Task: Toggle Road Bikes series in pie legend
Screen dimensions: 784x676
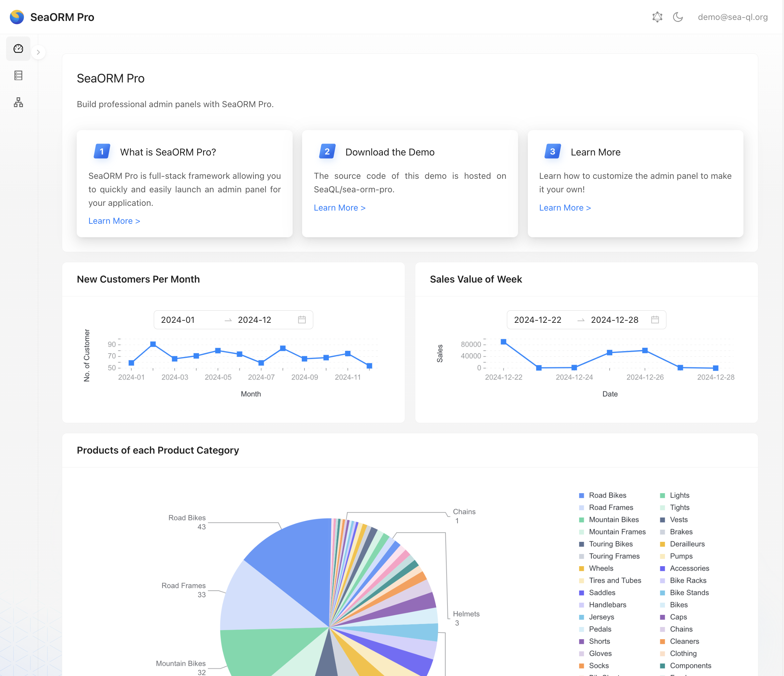Action: (x=607, y=495)
